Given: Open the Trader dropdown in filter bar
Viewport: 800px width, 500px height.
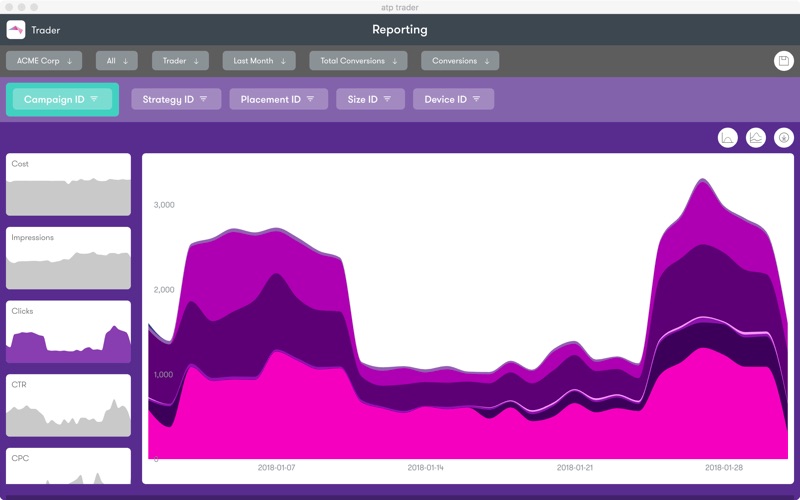Looking at the screenshot, I should pos(181,61).
